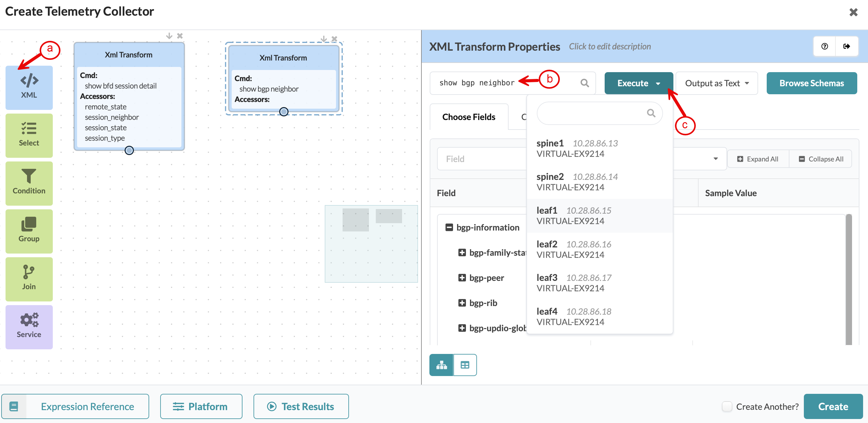The image size is (868, 423).
Task: Choose the Condition filter tool
Action: pos(29,183)
